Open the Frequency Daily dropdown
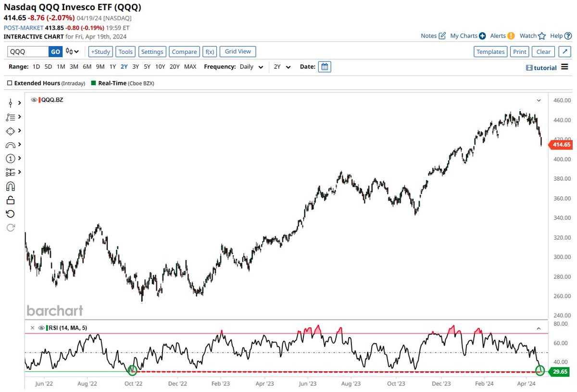The height and width of the screenshot is (392, 577). click(x=251, y=67)
